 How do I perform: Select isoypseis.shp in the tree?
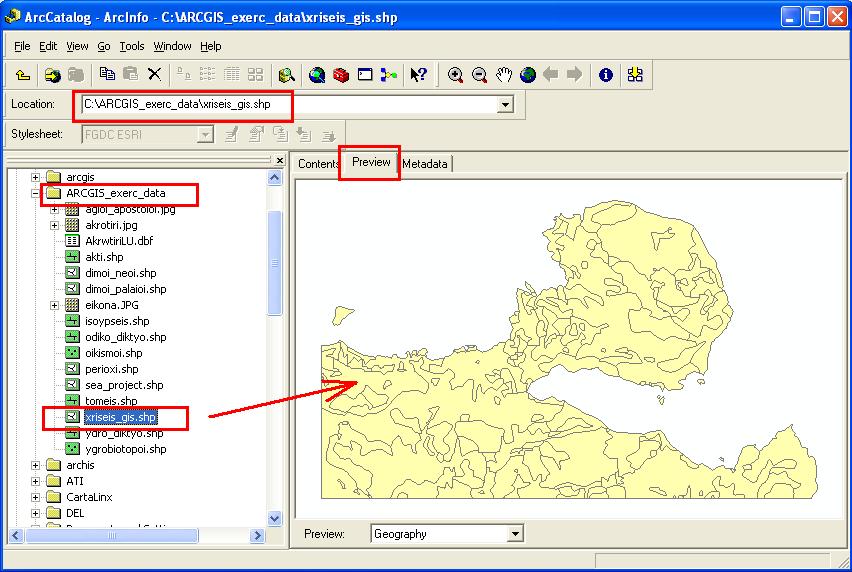117,321
